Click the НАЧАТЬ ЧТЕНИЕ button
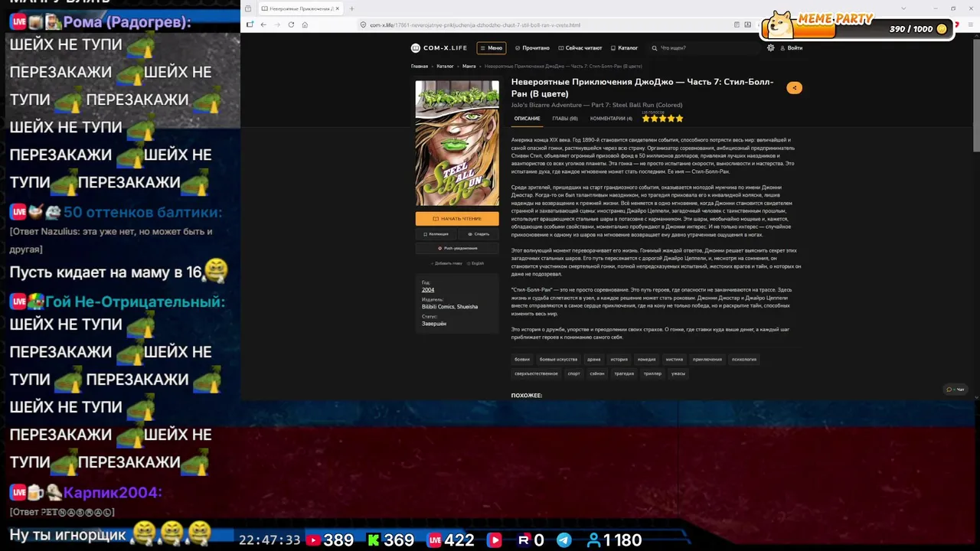 coord(457,219)
